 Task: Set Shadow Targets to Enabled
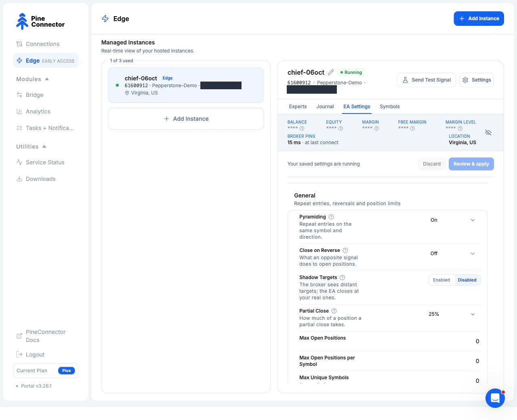441,280
